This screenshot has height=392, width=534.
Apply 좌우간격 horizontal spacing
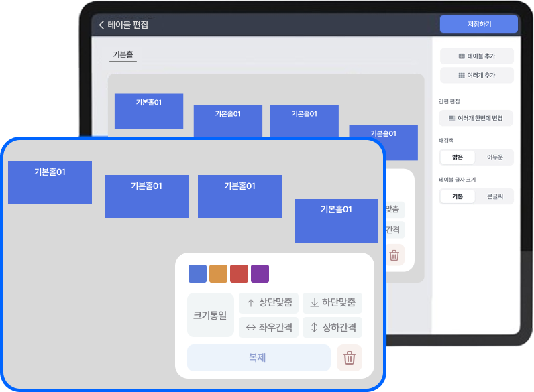pos(268,328)
